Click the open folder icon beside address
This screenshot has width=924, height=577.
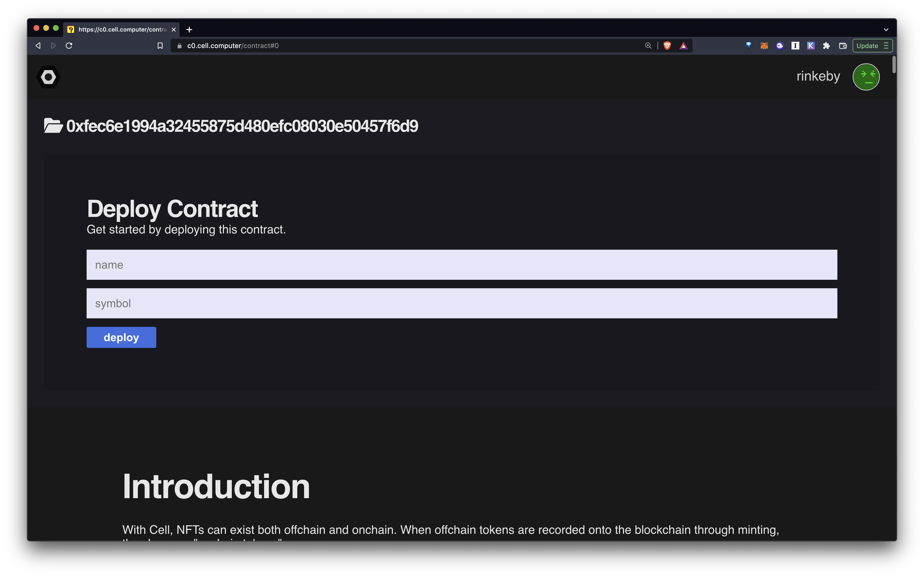coord(53,126)
